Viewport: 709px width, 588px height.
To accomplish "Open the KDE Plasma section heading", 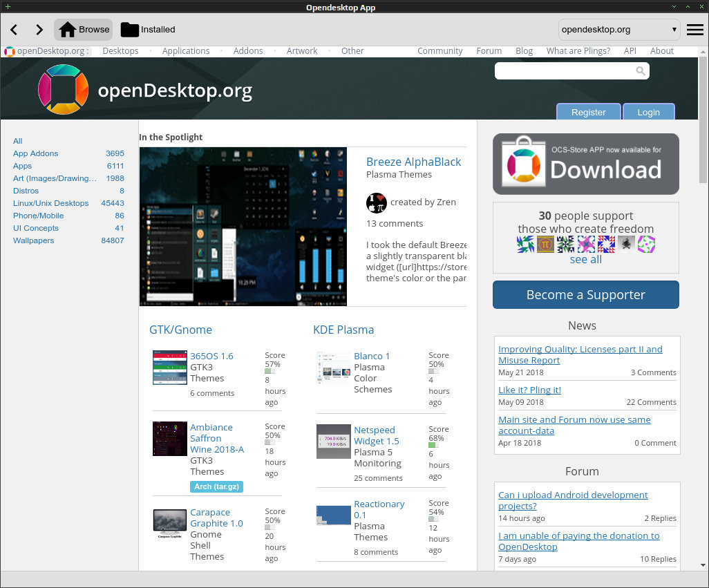I will pos(343,330).
